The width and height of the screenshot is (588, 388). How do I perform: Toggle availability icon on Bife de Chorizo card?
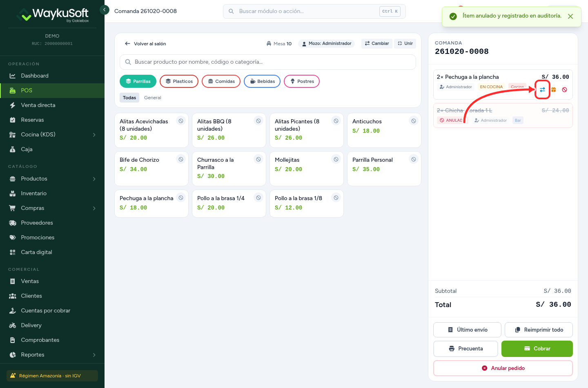(x=181, y=159)
